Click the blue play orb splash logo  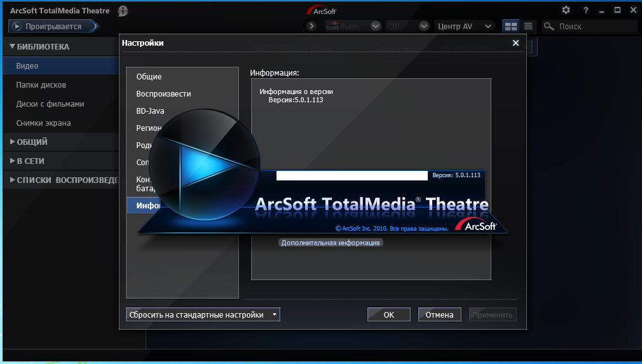click(204, 165)
